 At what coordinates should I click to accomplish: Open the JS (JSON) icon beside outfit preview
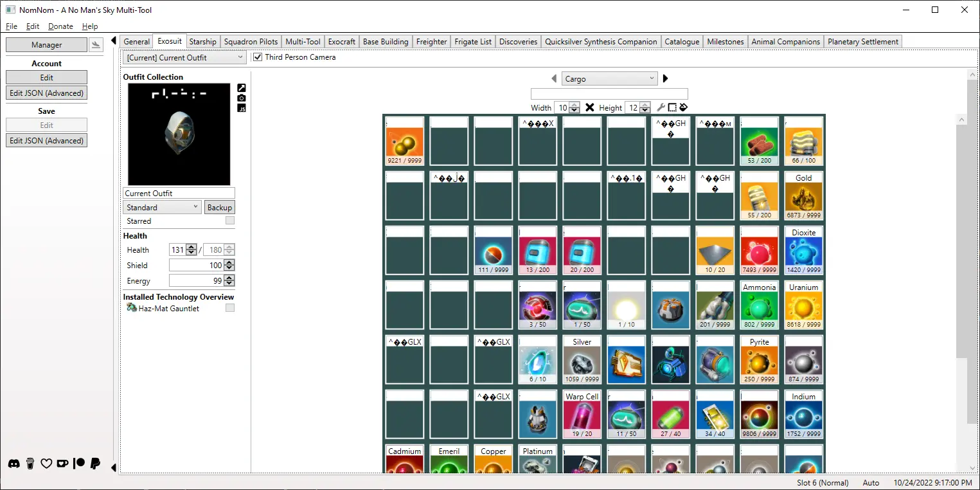pos(242,108)
